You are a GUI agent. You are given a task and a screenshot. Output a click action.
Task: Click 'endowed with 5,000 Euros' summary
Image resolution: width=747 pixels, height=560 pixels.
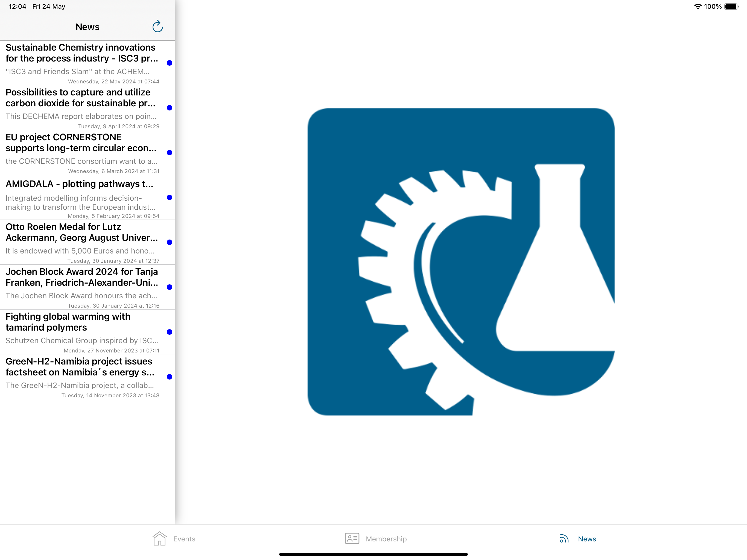tap(80, 251)
